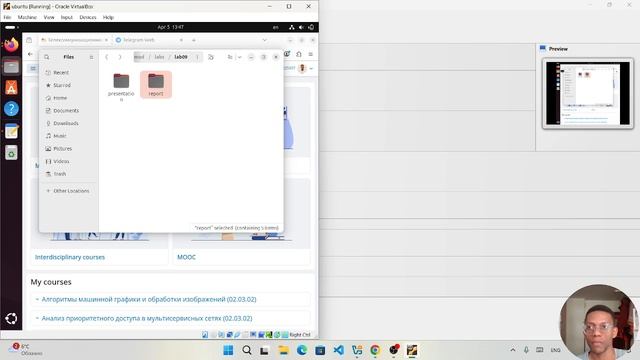Switch to the Telegram Web tab

click(x=139, y=40)
